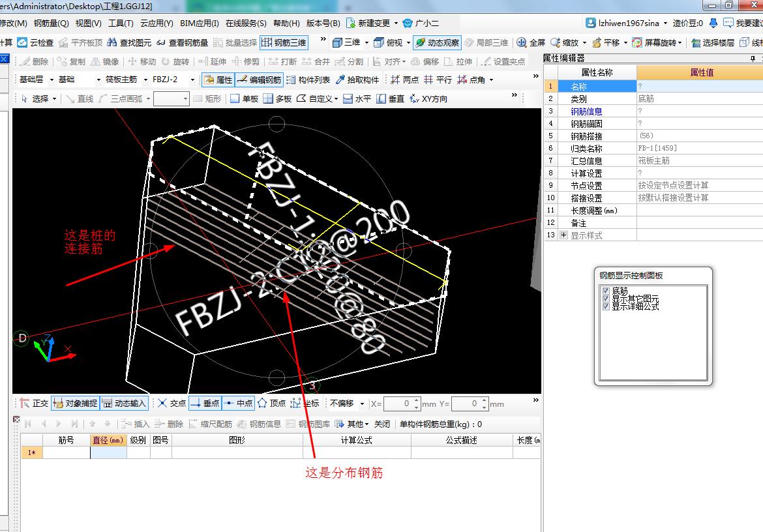Open 查找图元 find element tool
The height and width of the screenshot is (532, 763).
point(129,42)
